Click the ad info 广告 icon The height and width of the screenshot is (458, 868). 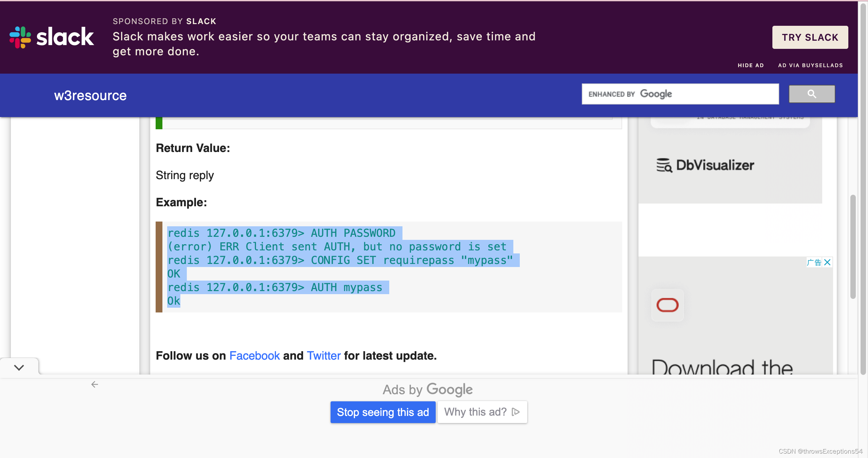[x=814, y=262]
